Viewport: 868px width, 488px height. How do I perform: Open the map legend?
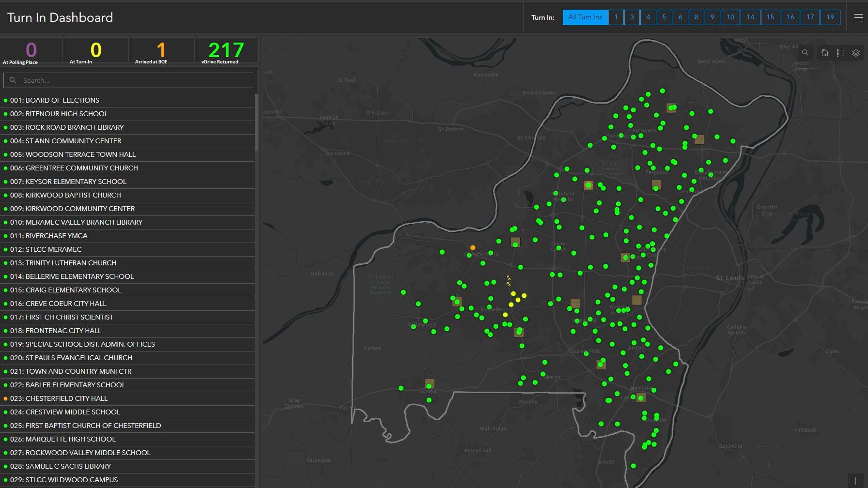click(840, 53)
